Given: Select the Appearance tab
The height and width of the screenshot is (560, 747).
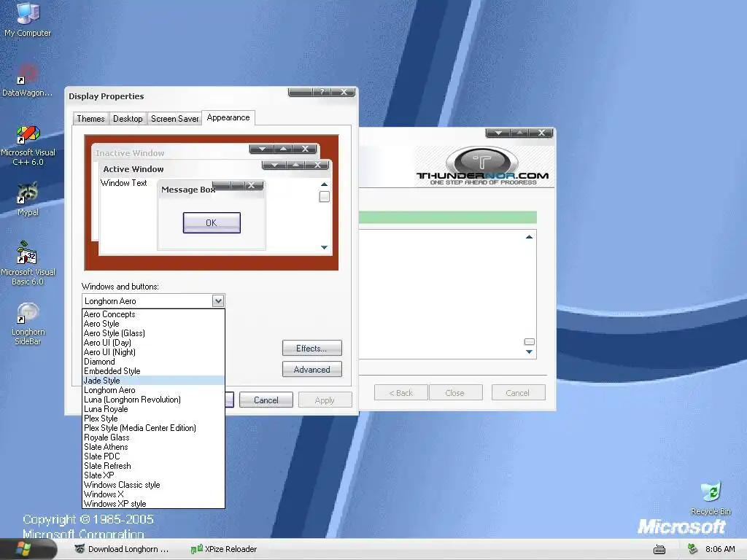Looking at the screenshot, I should [x=228, y=117].
